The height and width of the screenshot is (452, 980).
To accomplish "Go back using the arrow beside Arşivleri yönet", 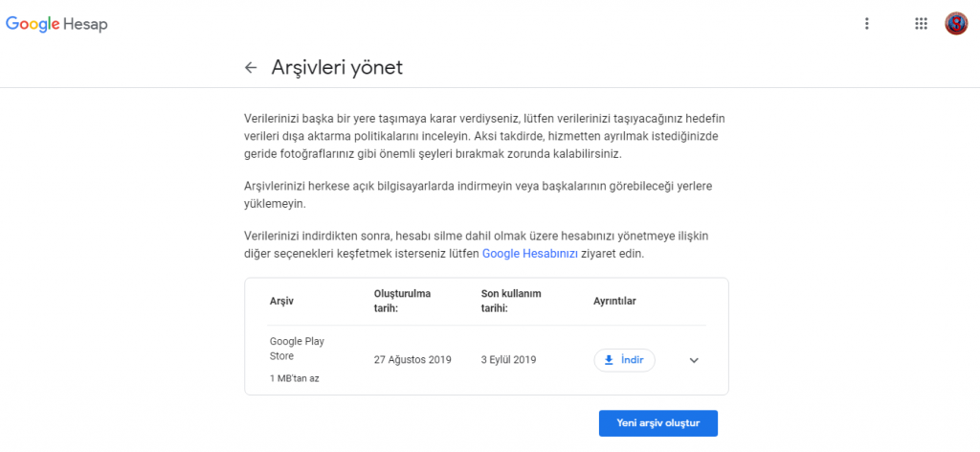I will click(x=251, y=68).
